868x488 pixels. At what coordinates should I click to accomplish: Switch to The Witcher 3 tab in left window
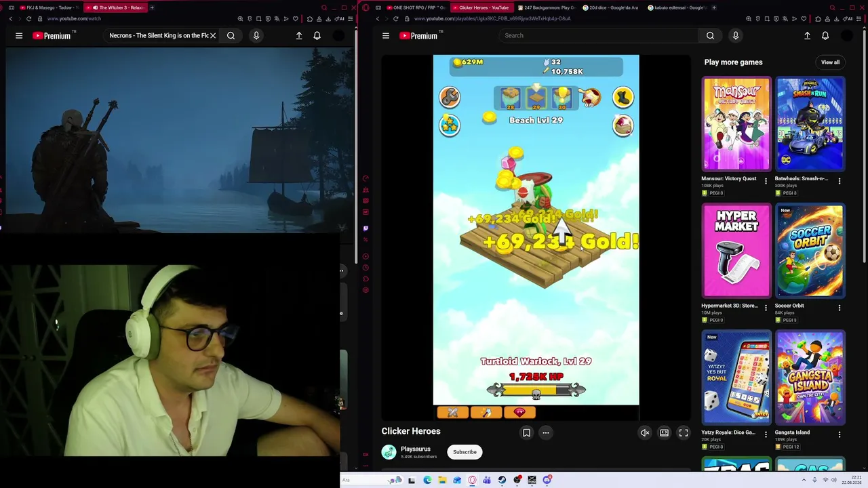point(117,7)
